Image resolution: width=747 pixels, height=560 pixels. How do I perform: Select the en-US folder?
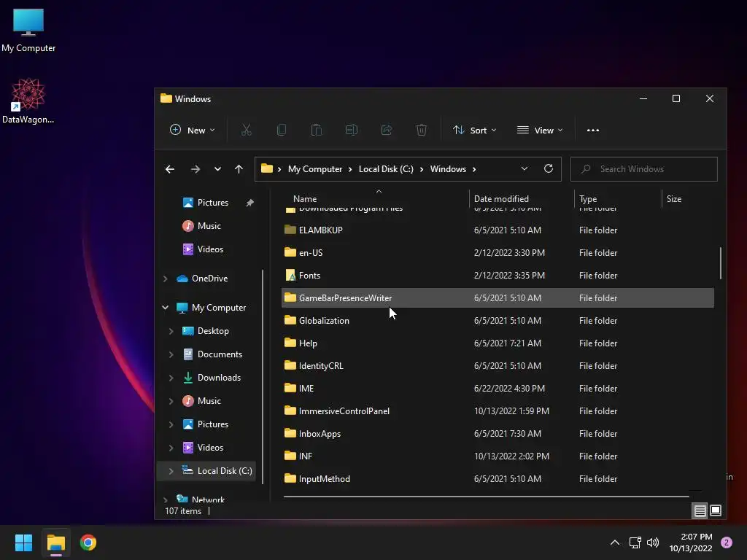tap(498, 253)
